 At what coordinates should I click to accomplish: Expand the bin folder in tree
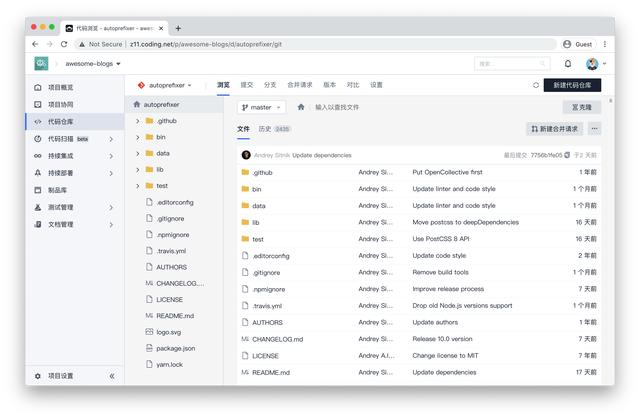[138, 137]
